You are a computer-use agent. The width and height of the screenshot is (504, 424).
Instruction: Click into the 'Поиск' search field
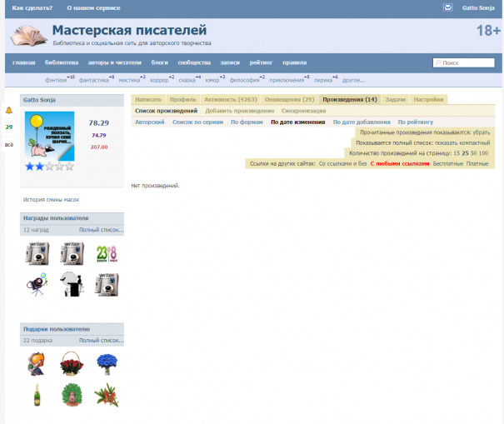point(466,62)
